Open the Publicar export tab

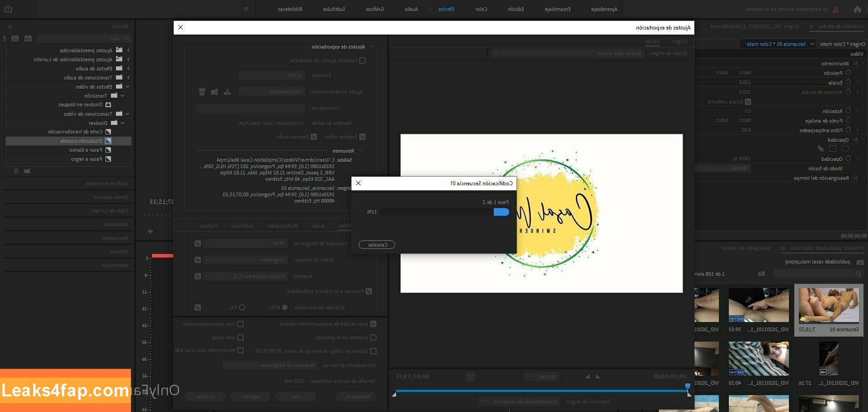tap(209, 226)
